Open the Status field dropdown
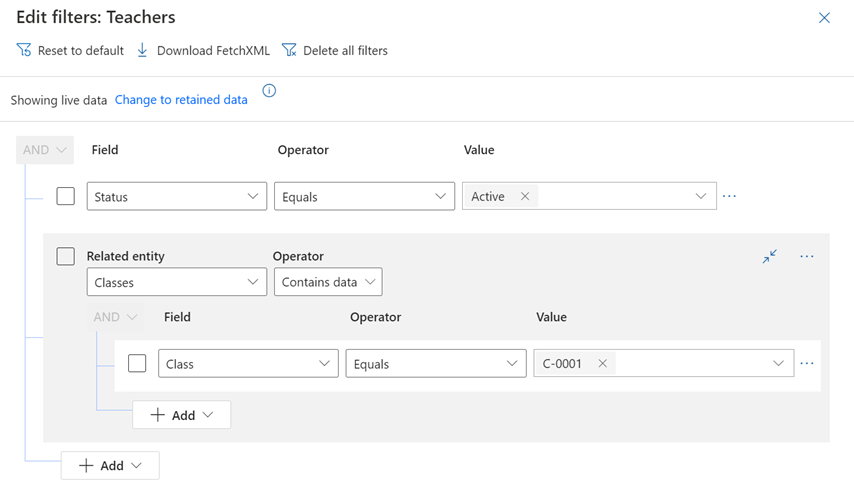Image resolution: width=854 pixels, height=496 pixels. click(x=177, y=197)
